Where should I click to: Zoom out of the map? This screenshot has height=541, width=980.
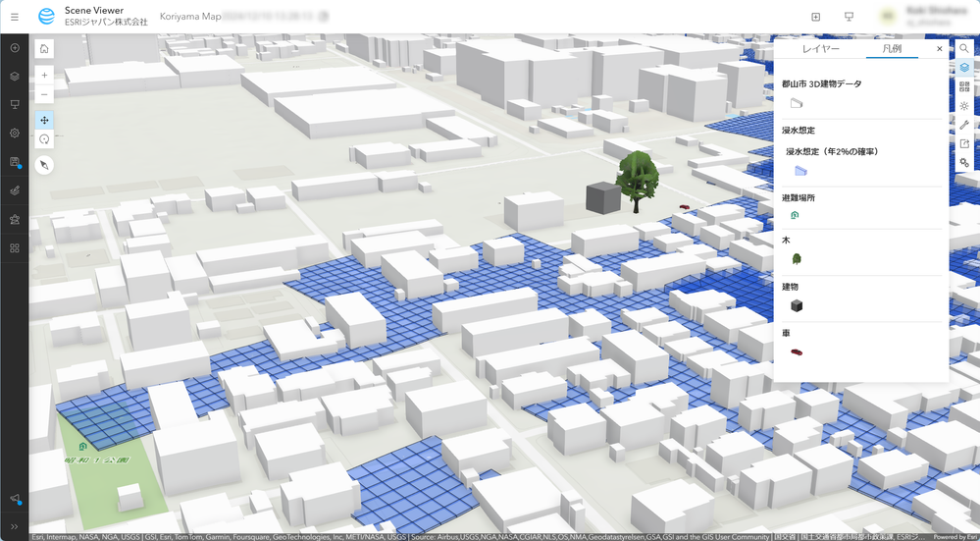pyautogui.click(x=44, y=95)
